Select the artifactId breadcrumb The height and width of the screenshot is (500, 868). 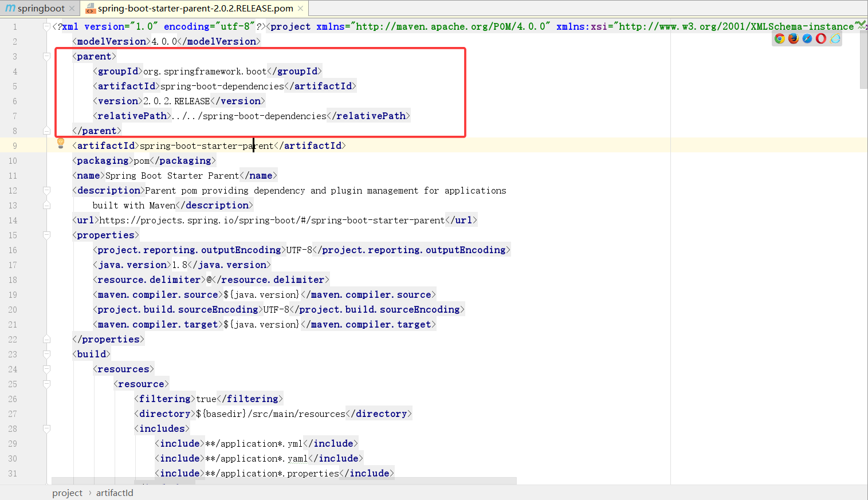(115, 493)
